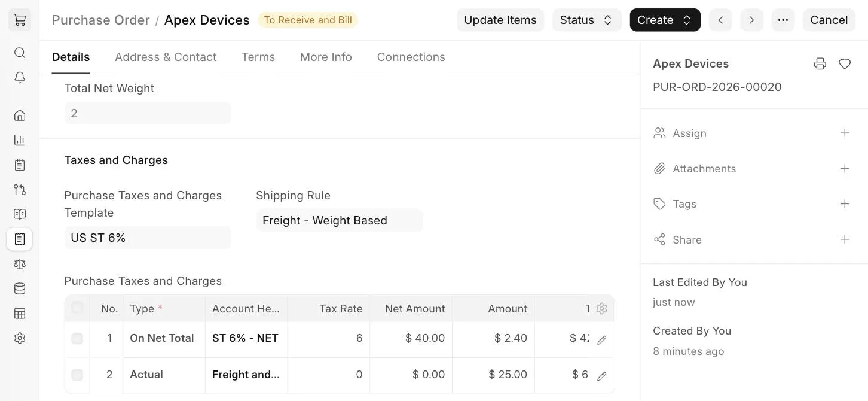Click the Attachments label in the sidebar
Screen dimensions: 868x401
[704, 169]
